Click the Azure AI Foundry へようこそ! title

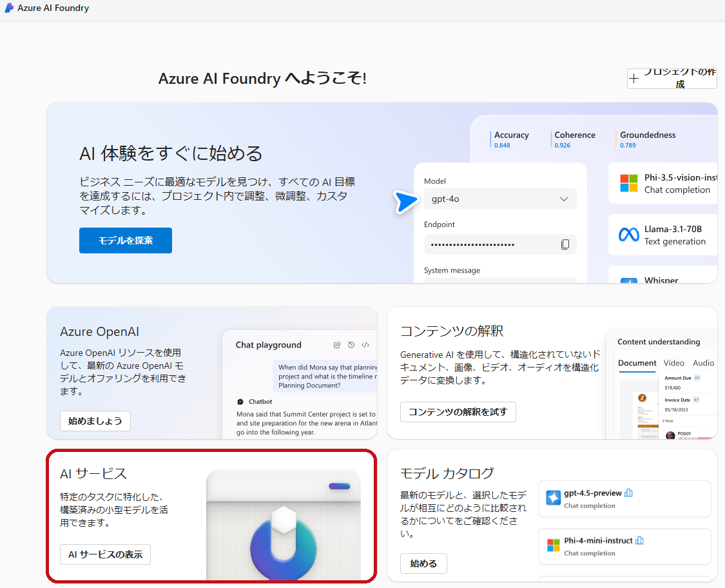[x=263, y=78]
